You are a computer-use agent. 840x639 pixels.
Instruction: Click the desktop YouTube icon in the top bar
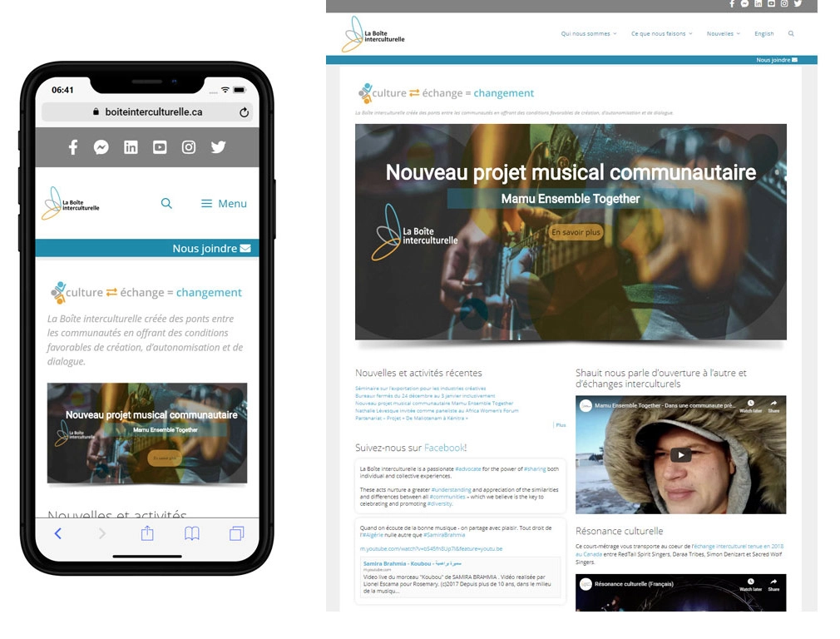(x=771, y=4)
